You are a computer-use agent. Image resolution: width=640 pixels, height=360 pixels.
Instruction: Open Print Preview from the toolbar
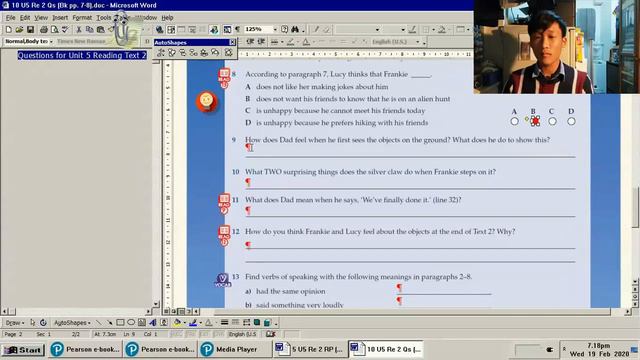54,30
